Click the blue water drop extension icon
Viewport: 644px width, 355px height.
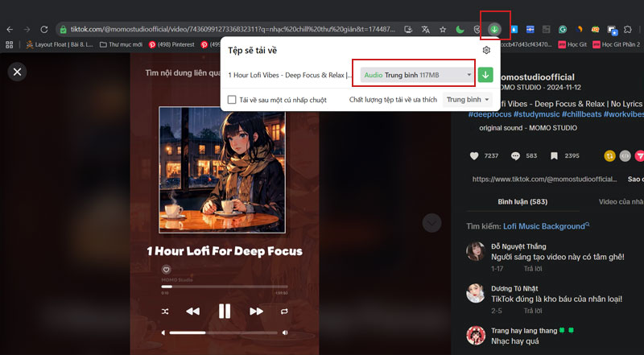pyautogui.click(x=514, y=29)
